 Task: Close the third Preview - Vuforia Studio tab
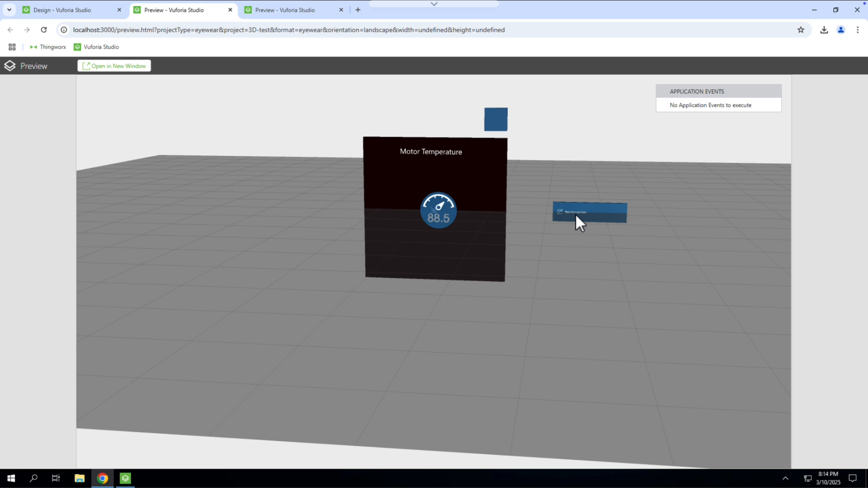(341, 10)
